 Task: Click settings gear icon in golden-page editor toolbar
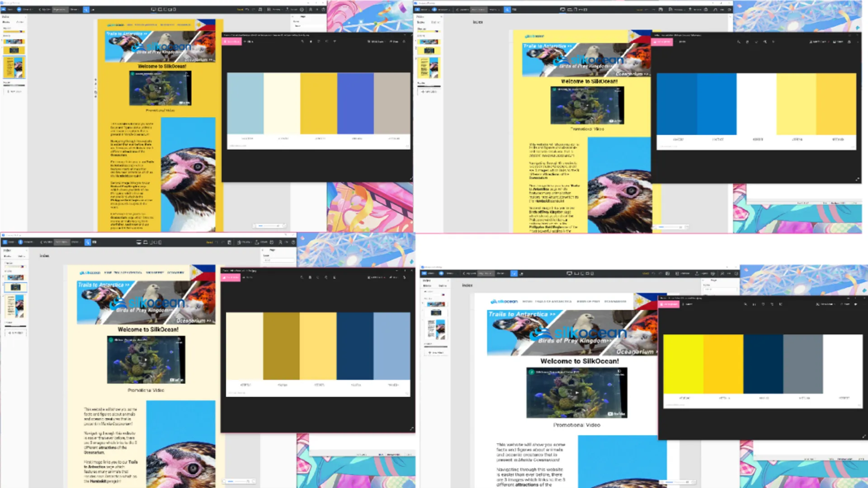point(302,9)
